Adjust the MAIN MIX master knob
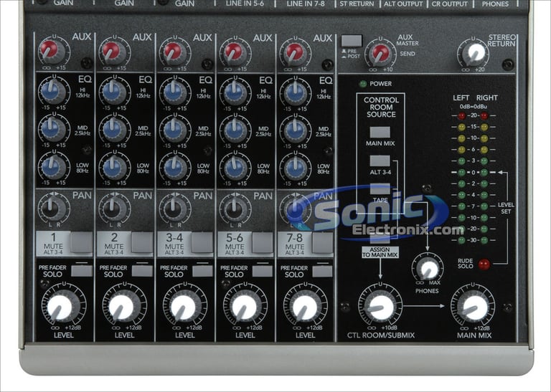The width and height of the screenshot is (551, 392). coord(473,307)
